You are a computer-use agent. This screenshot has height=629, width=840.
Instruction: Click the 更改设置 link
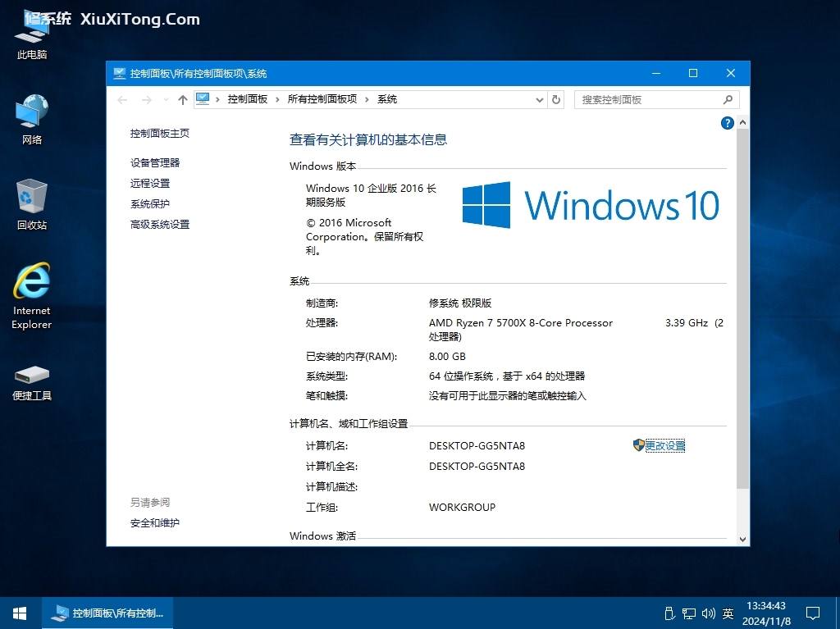664,446
